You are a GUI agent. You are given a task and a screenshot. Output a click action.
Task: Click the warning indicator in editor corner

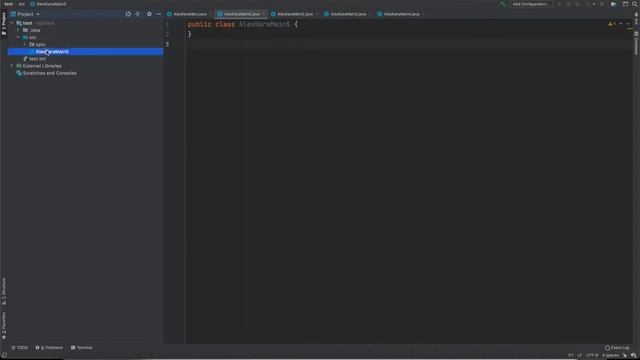tap(611, 24)
